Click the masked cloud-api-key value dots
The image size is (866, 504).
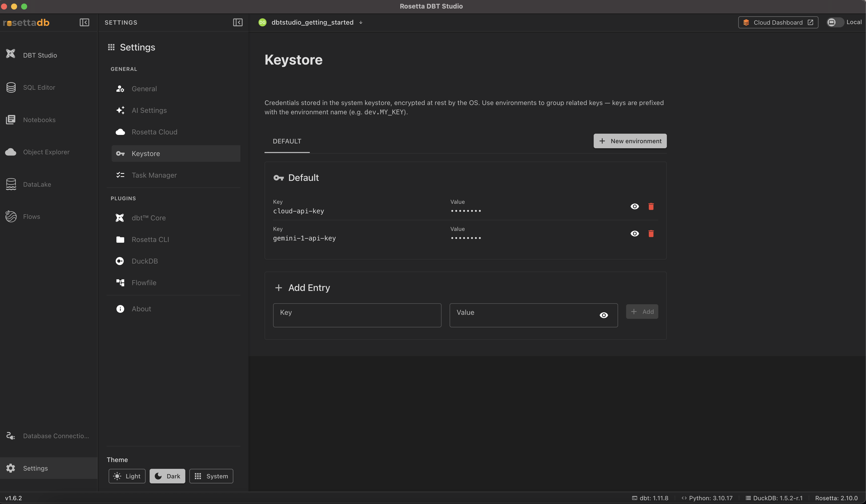[466, 211]
